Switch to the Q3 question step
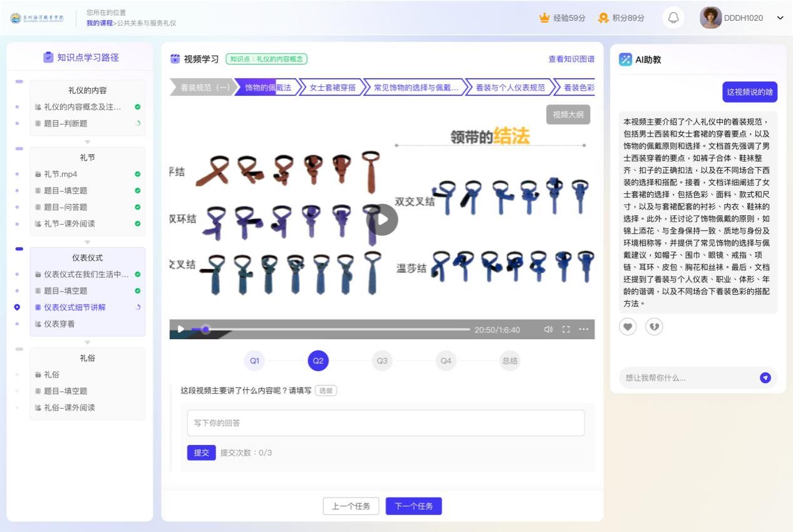The height and width of the screenshot is (532, 793). coord(382,361)
